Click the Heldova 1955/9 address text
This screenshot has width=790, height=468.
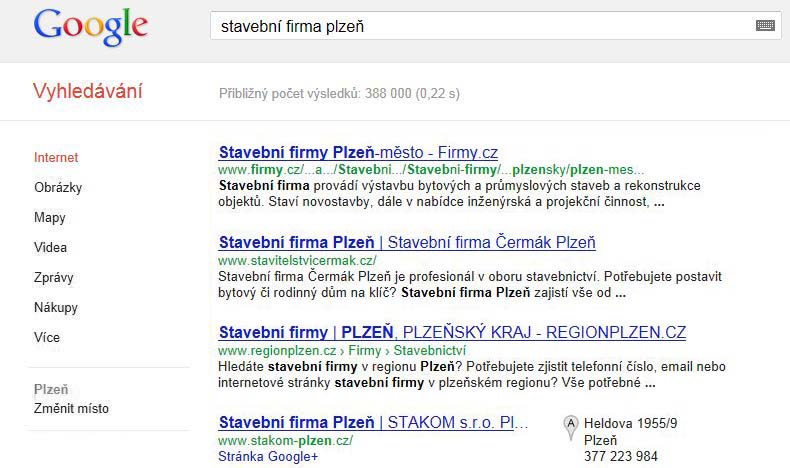pos(631,423)
